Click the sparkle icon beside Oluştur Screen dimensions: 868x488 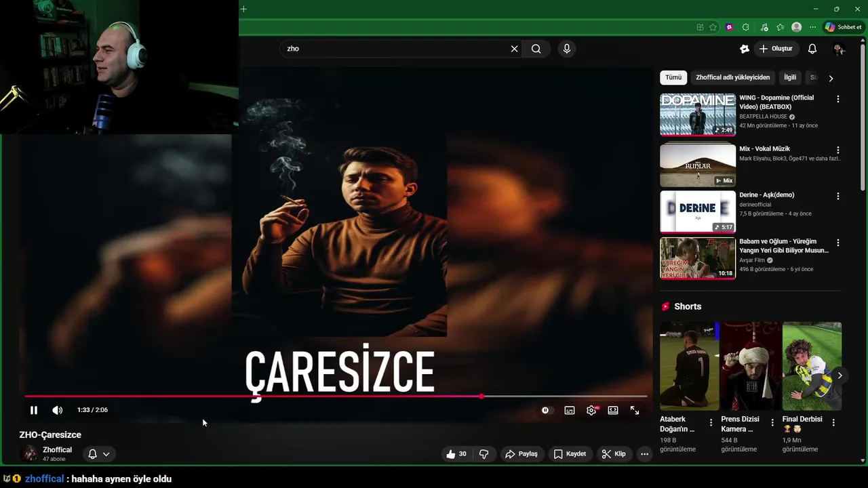pos(745,49)
